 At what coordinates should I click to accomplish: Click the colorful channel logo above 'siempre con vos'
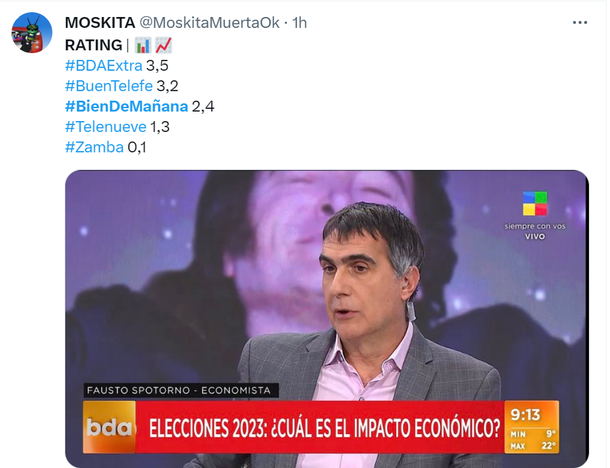tap(535, 203)
